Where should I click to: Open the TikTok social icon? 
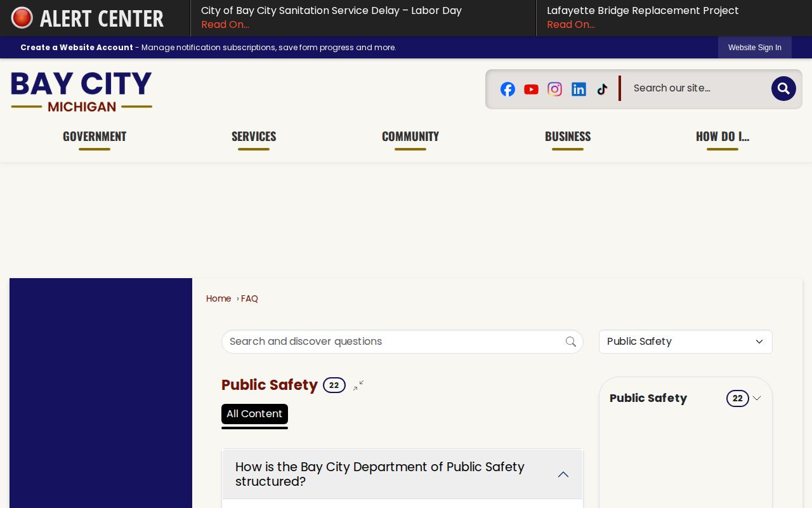click(602, 89)
